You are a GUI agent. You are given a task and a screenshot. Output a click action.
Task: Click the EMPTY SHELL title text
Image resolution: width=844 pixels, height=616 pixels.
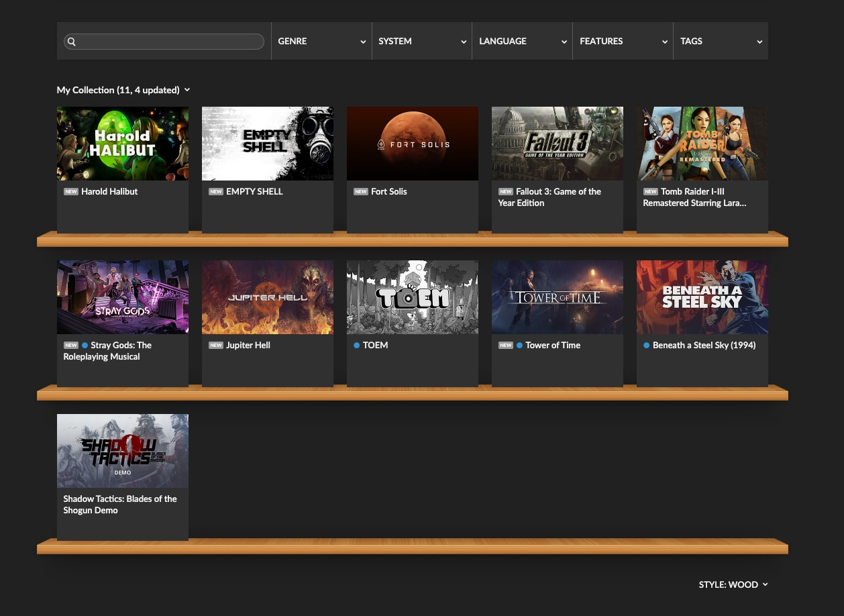[x=254, y=191]
